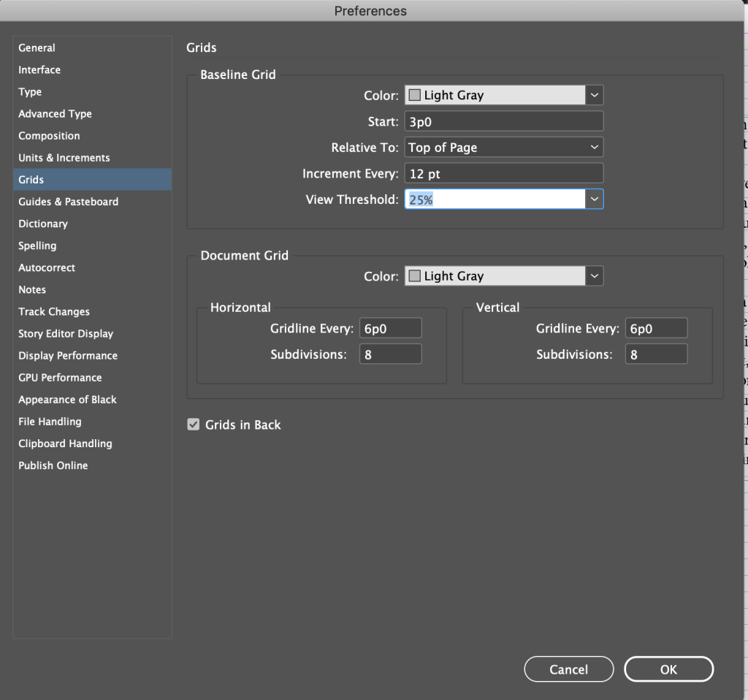Open the Story Editor Display preferences
The width and height of the screenshot is (748, 700).
[x=66, y=334]
